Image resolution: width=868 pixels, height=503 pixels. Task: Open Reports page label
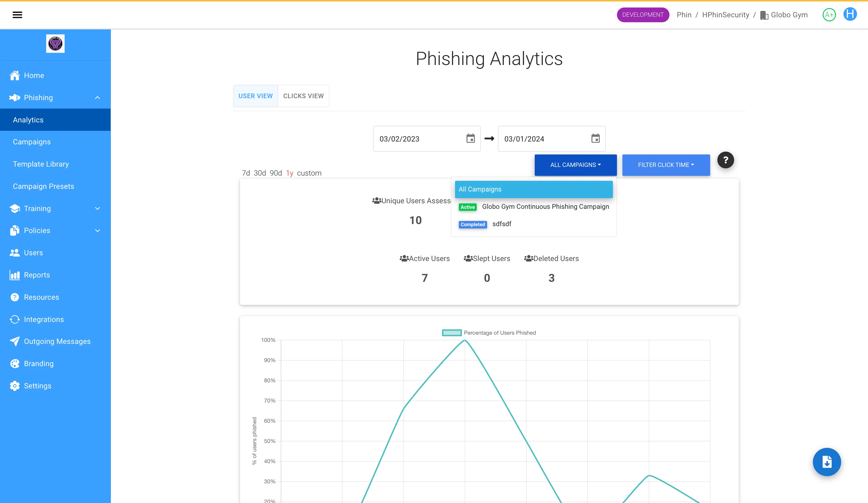click(x=37, y=275)
